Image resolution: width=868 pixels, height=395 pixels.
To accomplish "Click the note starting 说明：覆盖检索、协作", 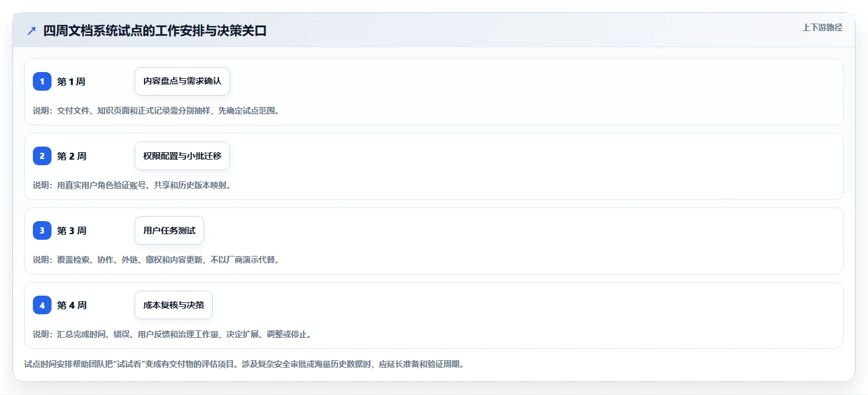I will point(156,260).
